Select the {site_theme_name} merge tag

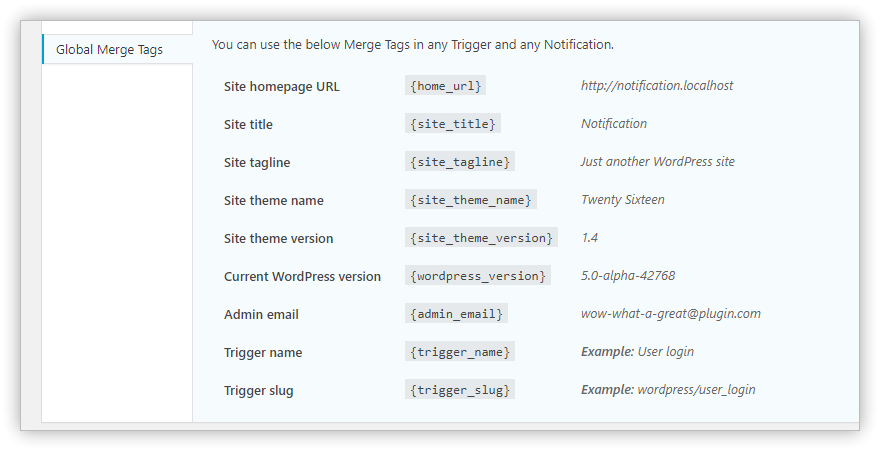(x=471, y=200)
